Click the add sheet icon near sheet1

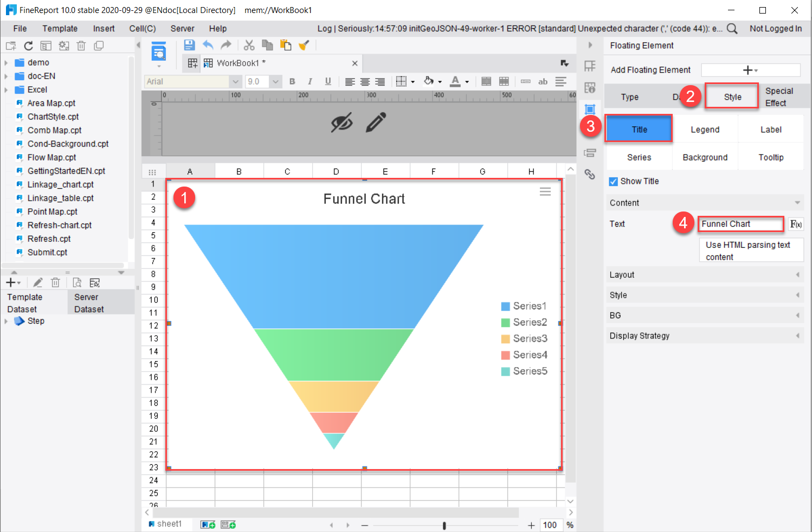point(207,524)
